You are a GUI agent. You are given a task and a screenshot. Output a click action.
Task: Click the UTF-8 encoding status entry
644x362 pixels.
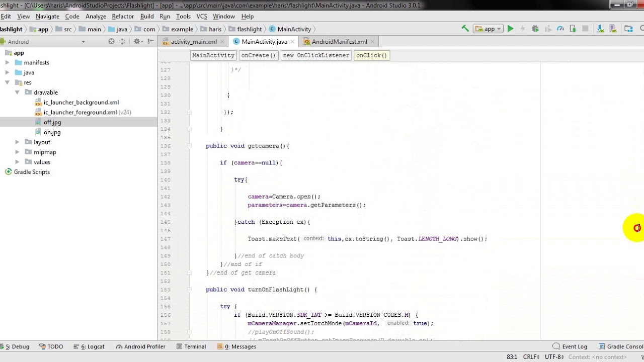click(x=554, y=357)
